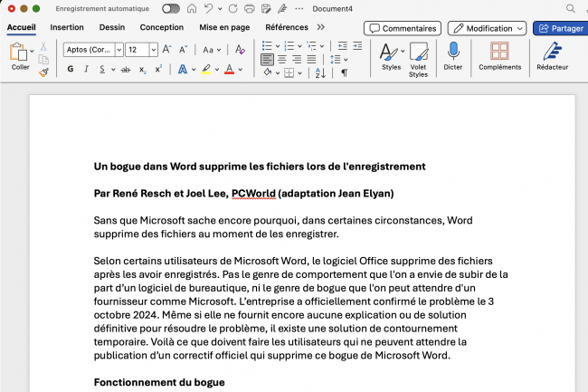Viewport: 588px width, 392px height.
Task: Select the format painter brush icon
Action: [x=43, y=72]
